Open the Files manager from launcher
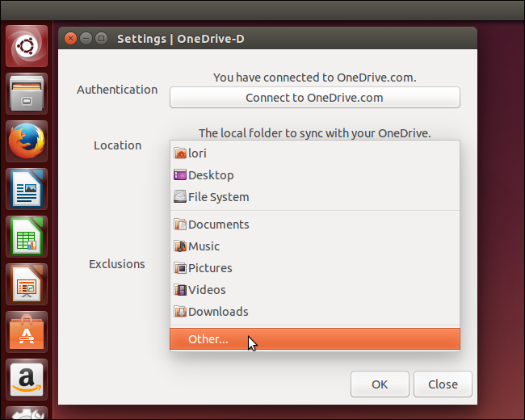 click(27, 94)
